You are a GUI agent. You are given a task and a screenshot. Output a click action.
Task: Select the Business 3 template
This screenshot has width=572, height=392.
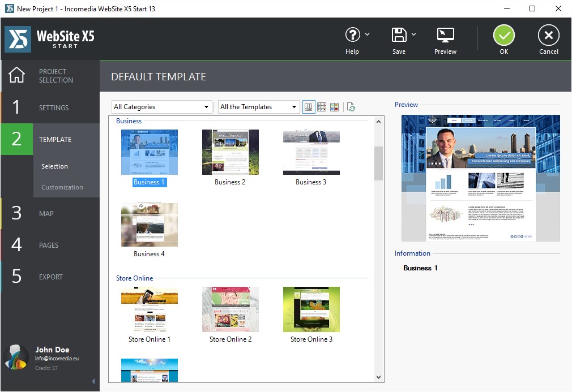coord(311,153)
